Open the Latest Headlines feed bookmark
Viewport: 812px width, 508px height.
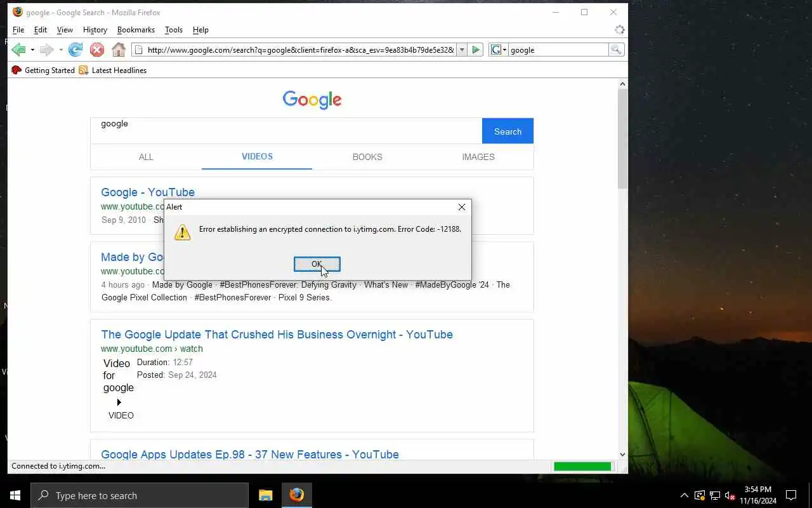pos(112,70)
